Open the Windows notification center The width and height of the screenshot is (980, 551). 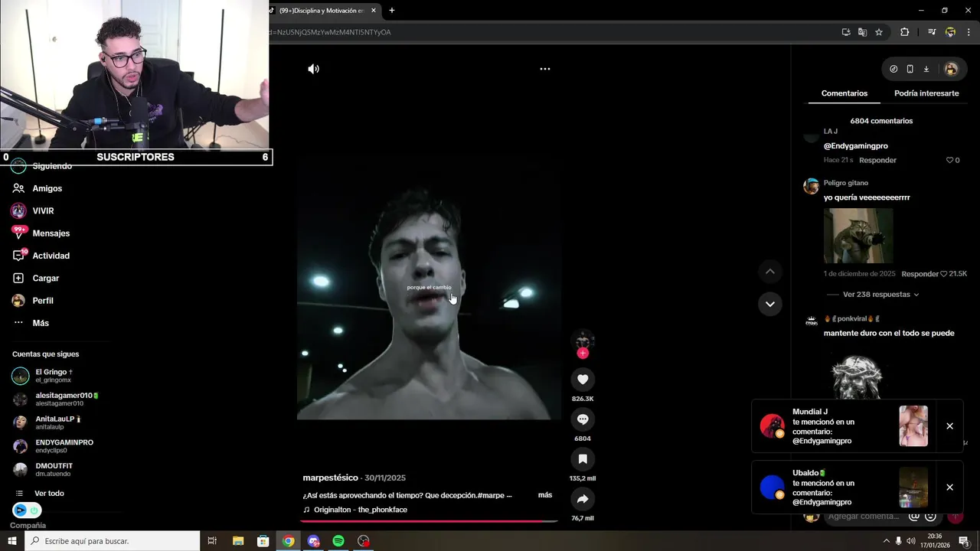(964, 541)
